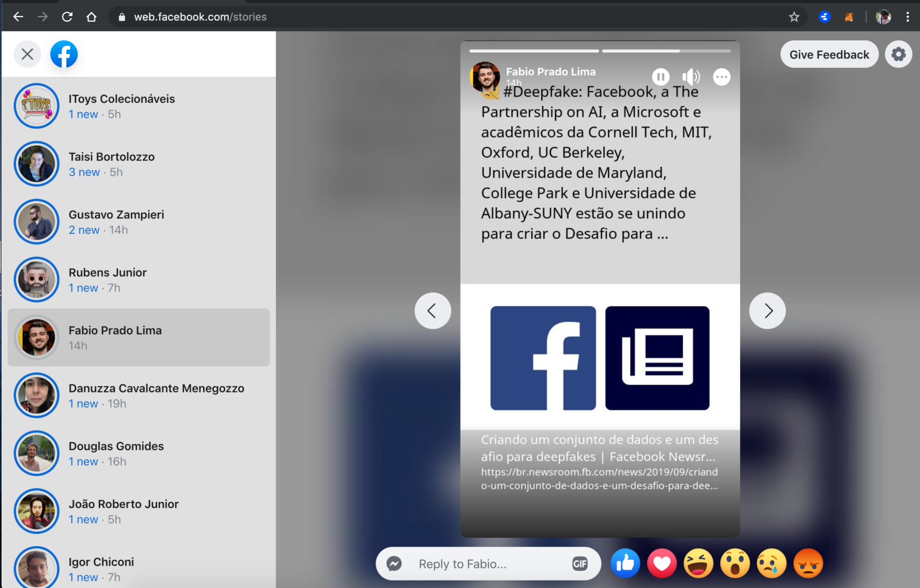Click browser forward arrow
Image resolution: width=920 pixels, height=588 pixels.
pyautogui.click(x=43, y=17)
